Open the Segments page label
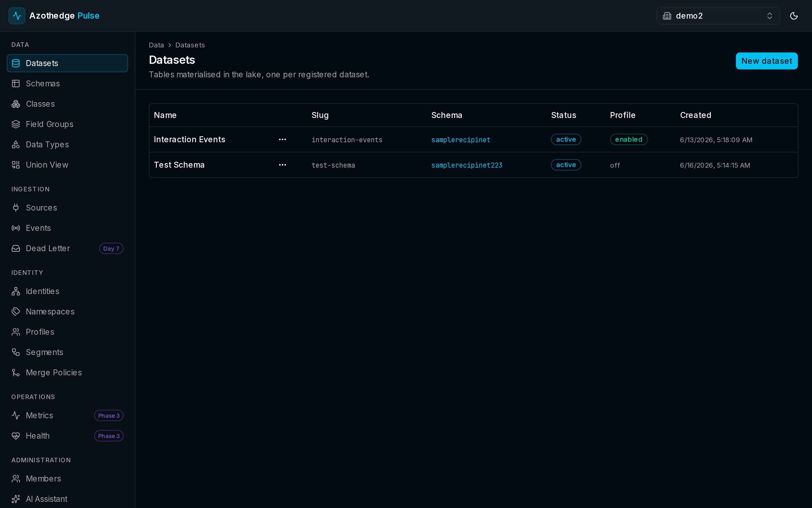The image size is (812, 508). 44,352
